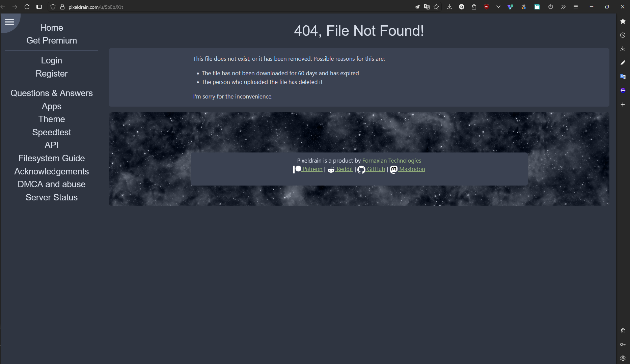Click the '404, File Not Found!' heading

(359, 31)
